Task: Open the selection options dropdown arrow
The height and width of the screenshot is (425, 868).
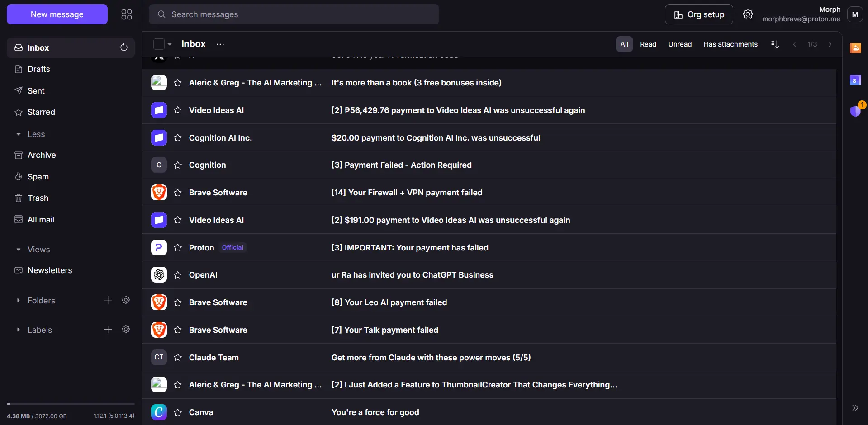Action: point(170,44)
